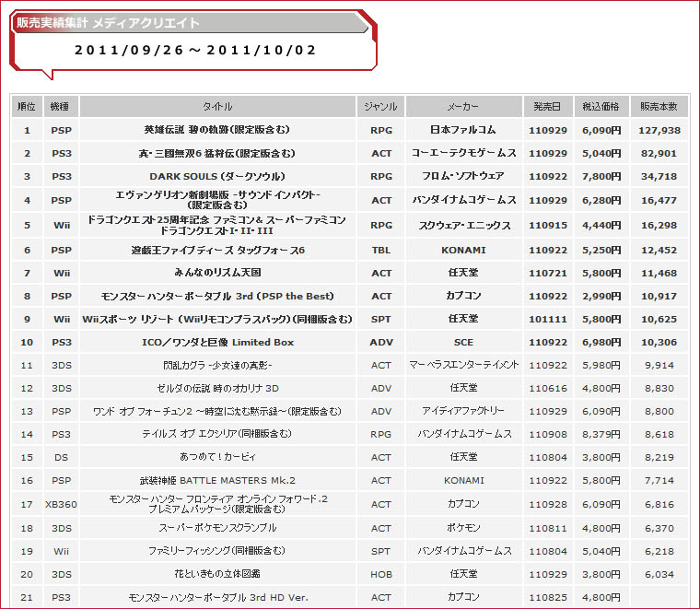700x609 pixels.
Task: Click the 販売実績集計 メディアクリエイト banner title
Action: pos(108,23)
